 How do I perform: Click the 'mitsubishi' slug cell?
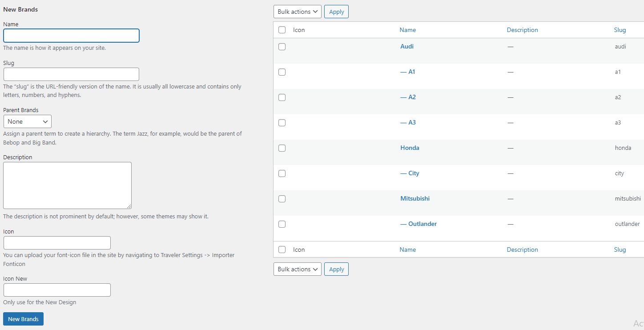[628, 198]
